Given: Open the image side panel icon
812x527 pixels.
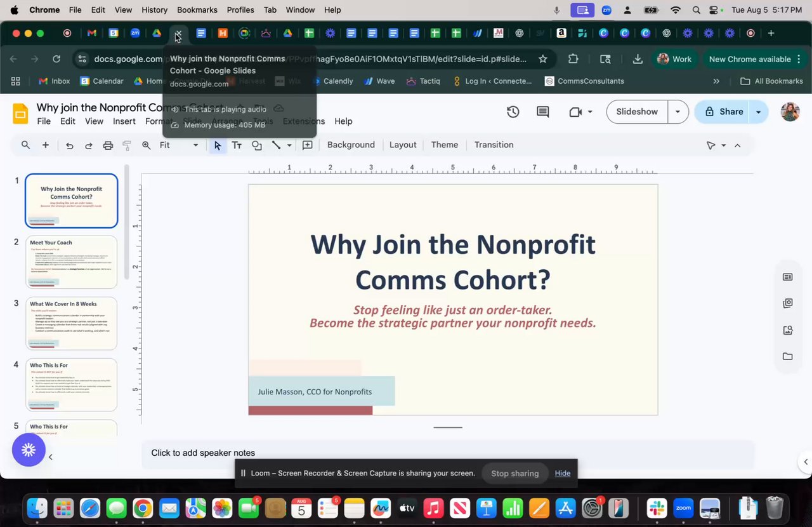Looking at the screenshot, I should point(788,330).
